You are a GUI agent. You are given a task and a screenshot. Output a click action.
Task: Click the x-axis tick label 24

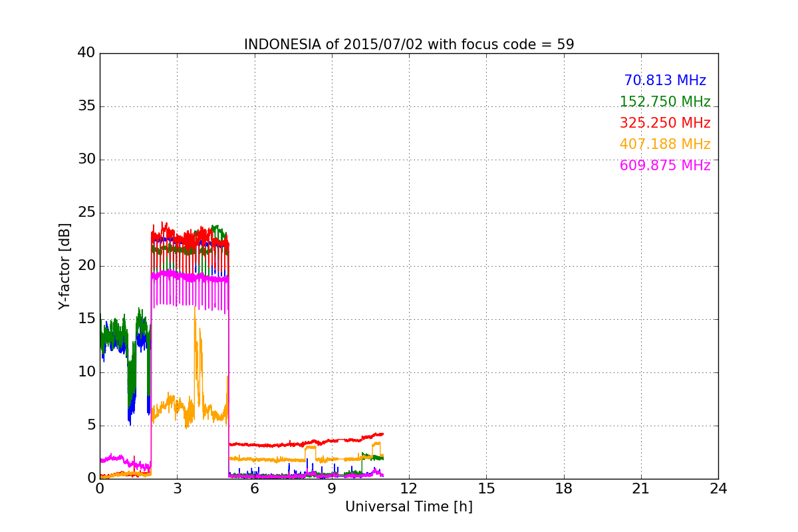click(x=718, y=489)
